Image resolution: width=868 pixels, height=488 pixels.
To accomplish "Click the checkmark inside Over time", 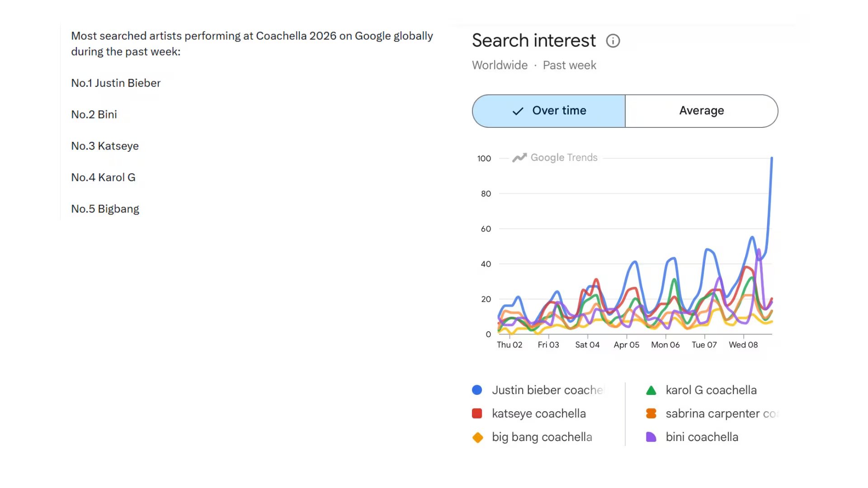I will (517, 111).
